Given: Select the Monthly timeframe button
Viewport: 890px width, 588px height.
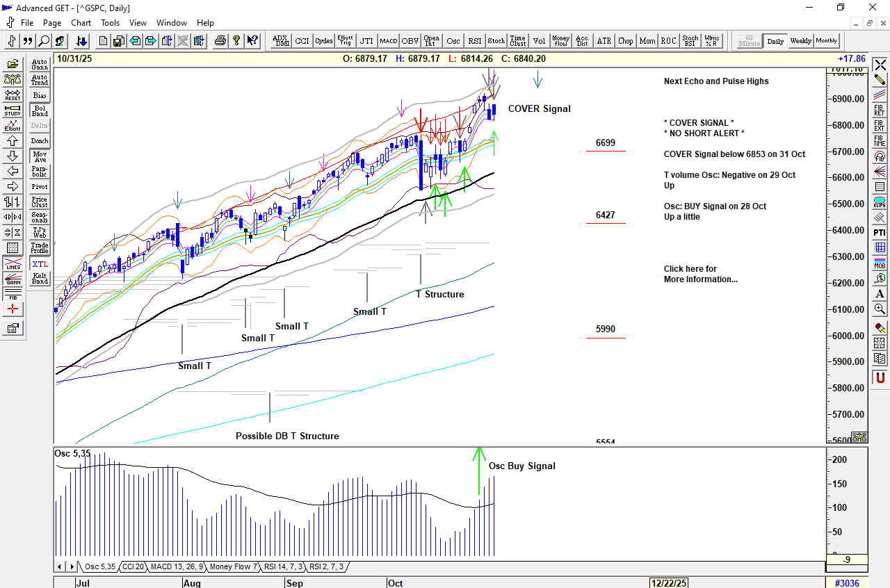Looking at the screenshot, I should tap(826, 41).
